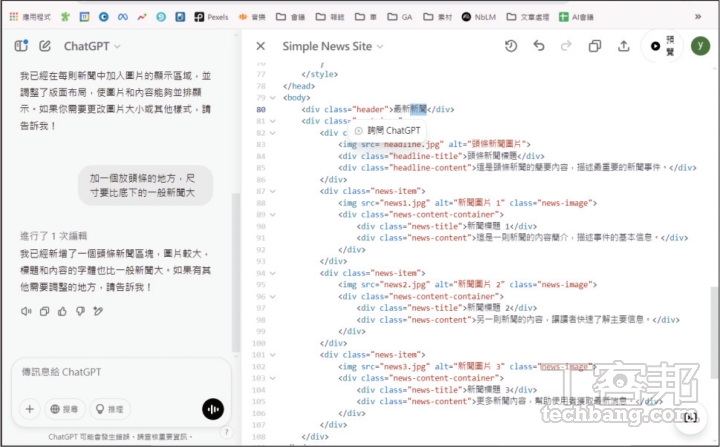Attach a file with plus button

30,409
